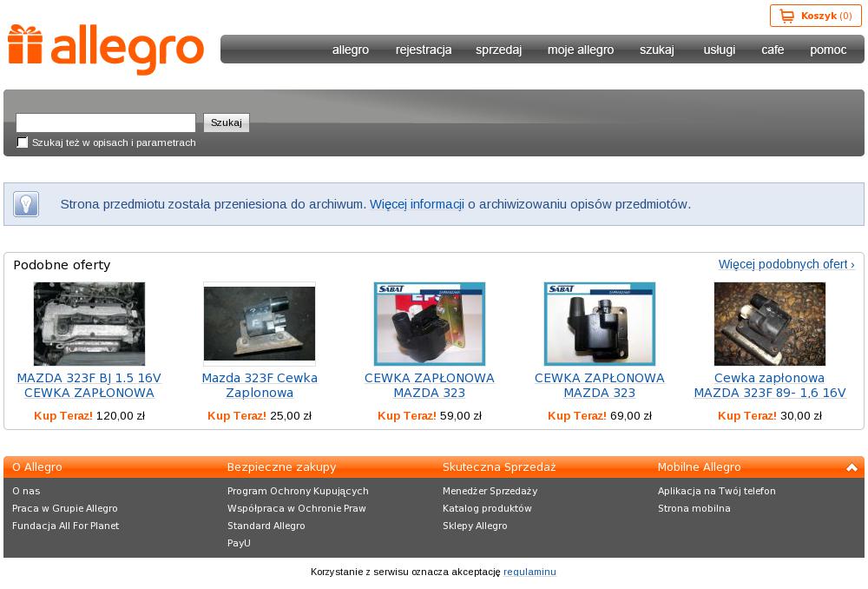Click the light bulb info icon
This screenshot has height=589, width=868.
(x=26, y=204)
